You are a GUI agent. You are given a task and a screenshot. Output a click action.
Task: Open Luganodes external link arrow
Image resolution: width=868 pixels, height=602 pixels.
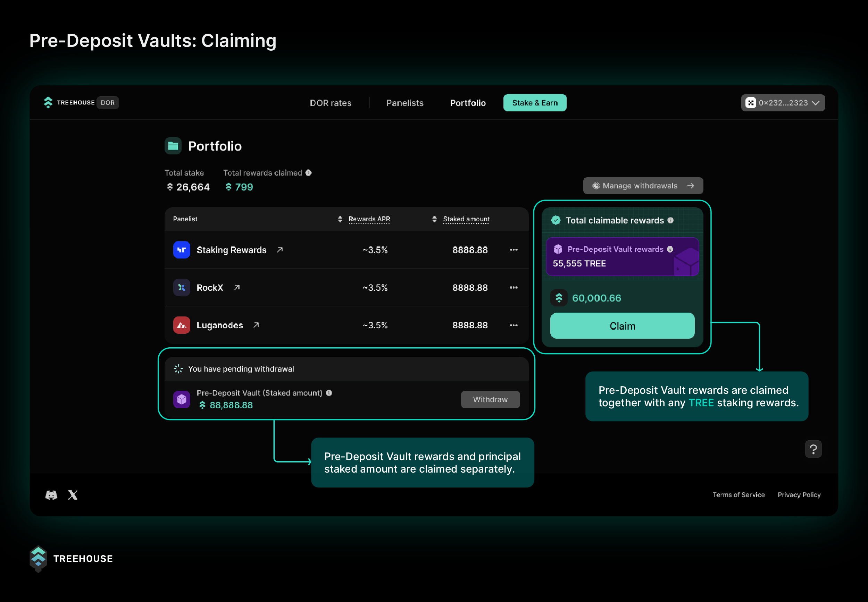pyautogui.click(x=256, y=325)
